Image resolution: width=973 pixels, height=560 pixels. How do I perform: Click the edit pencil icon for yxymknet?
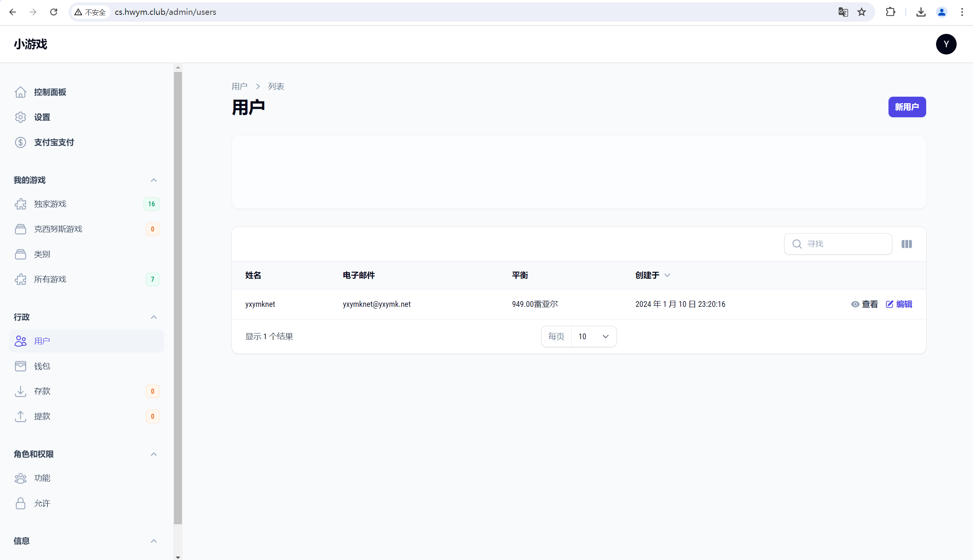pyautogui.click(x=889, y=304)
